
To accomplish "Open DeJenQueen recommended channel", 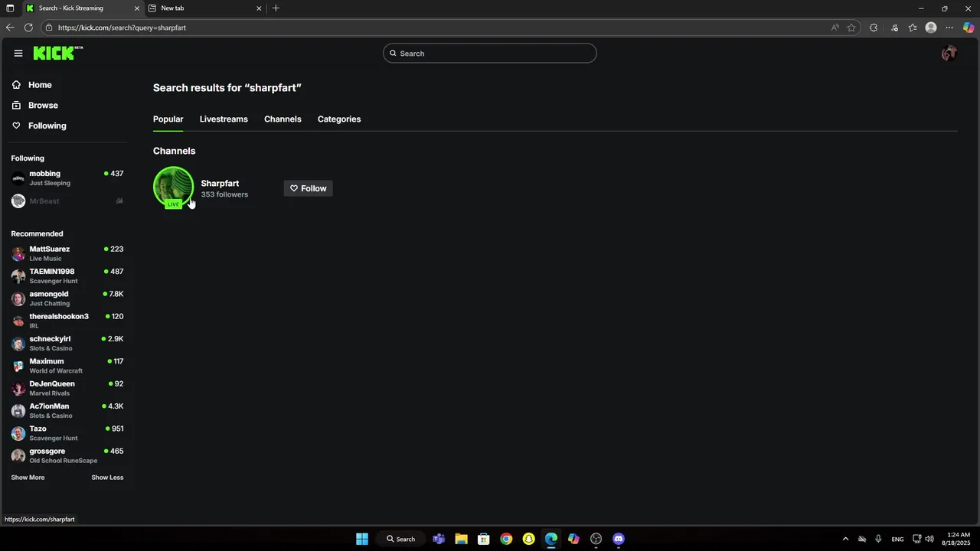I will [x=67, y=388].
